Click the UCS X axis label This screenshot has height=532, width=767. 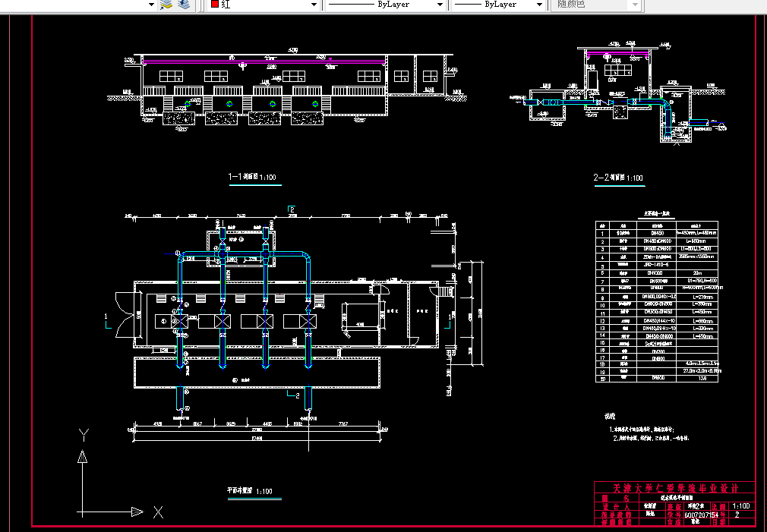click(158, 512)
